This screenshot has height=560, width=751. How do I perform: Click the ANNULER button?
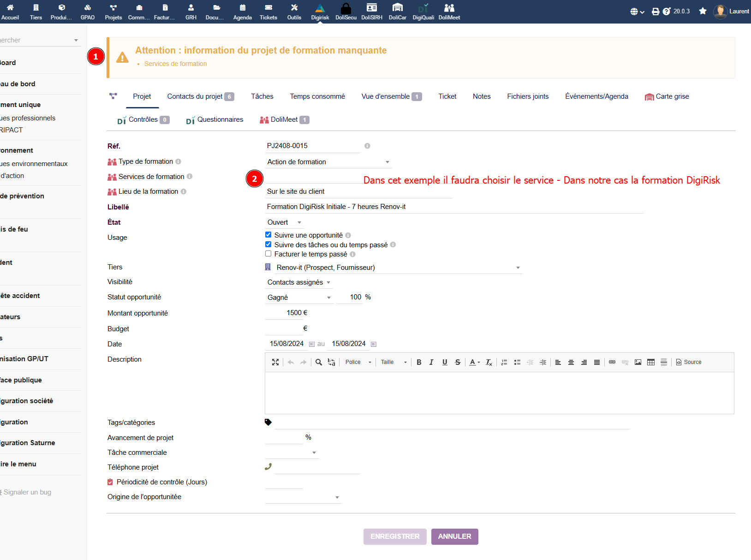click(x=455, y=536)
